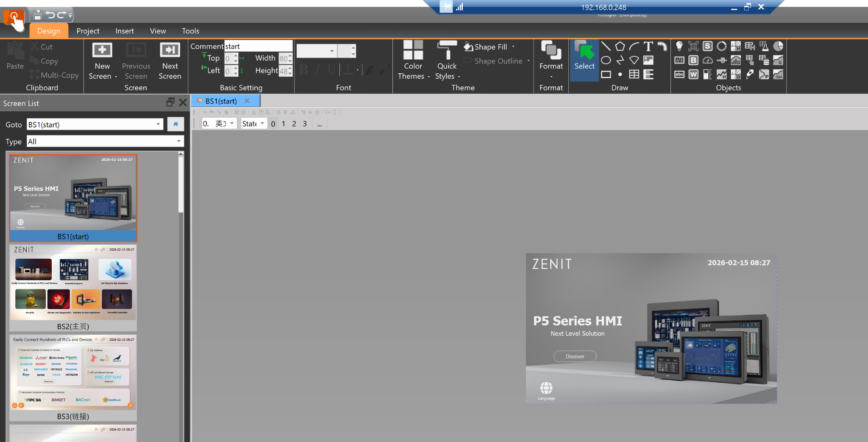This screenshot has height=442, width=868.
Task: Select the Ellipse drawing tool
Action: (606, 61)
